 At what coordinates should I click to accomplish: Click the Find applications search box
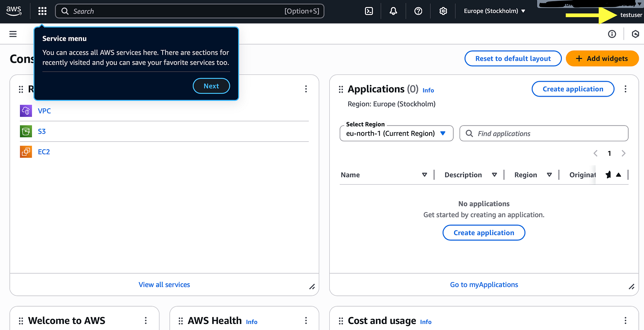pos(544,133)
